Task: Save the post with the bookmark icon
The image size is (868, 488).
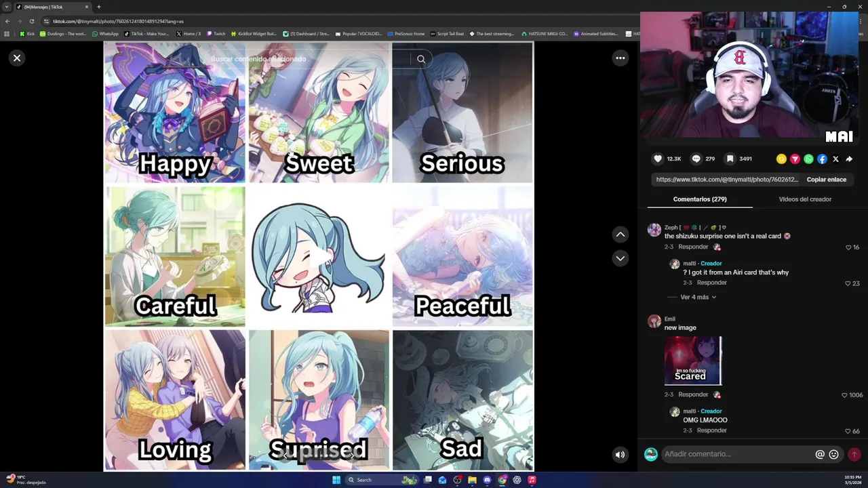Action: point(730,159)
